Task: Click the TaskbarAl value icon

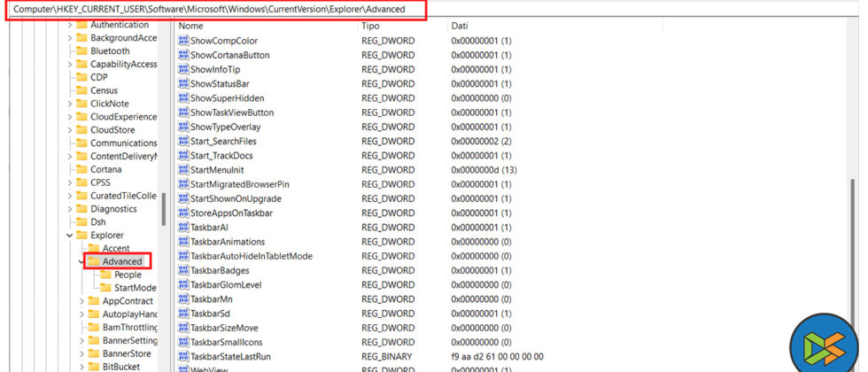Action: point(183,228)
